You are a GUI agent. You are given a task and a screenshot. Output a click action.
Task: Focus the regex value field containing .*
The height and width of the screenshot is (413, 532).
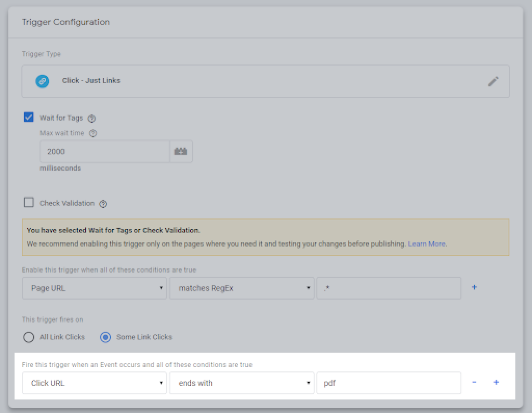click(389, 288)
